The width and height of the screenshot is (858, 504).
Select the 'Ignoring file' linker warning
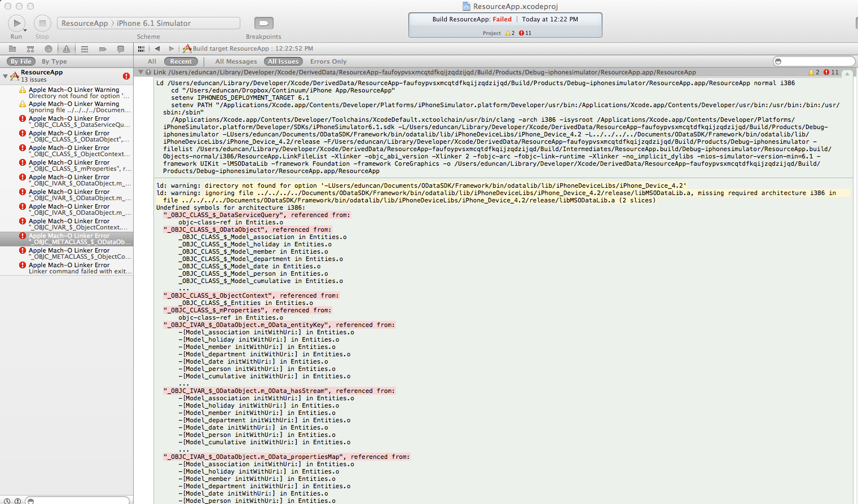point(67,107)
